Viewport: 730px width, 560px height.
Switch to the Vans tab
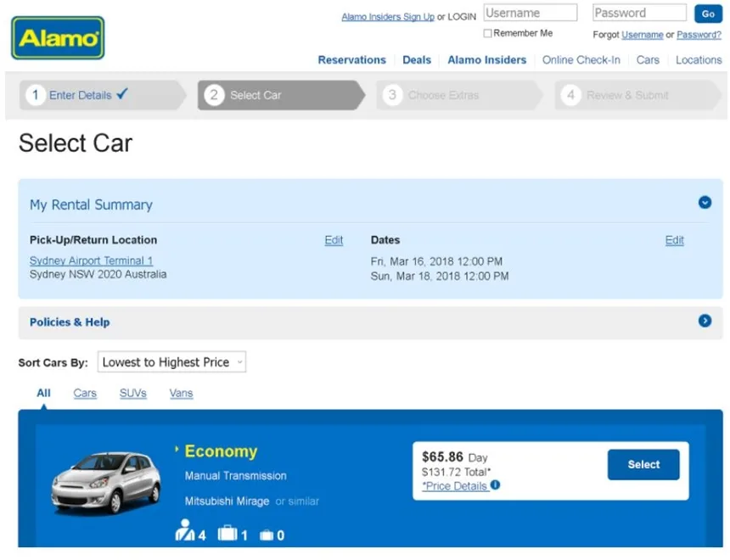point(181,393)
